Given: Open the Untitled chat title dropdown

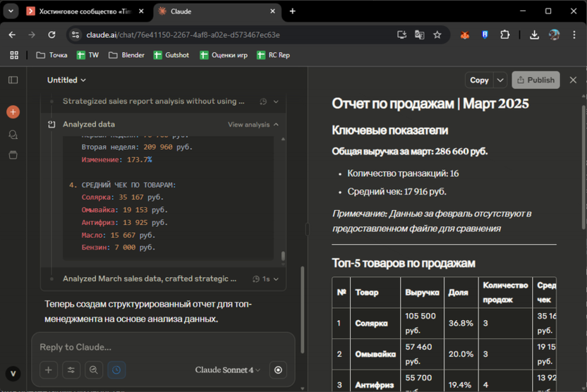Looking at the screenshot, I should (x=66, y=80).
